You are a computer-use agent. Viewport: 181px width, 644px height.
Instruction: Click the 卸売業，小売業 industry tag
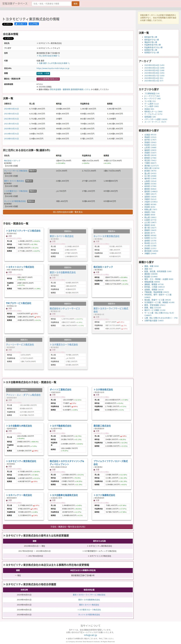43,73
